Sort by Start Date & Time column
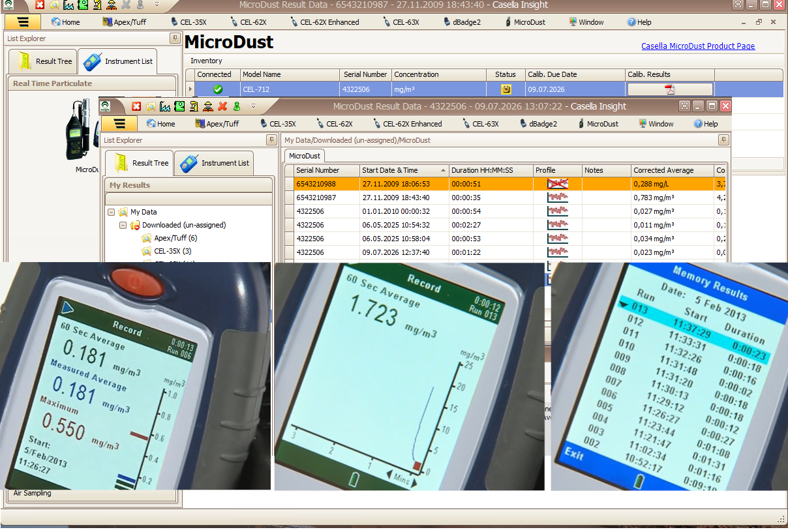 (x=404, y=170)
